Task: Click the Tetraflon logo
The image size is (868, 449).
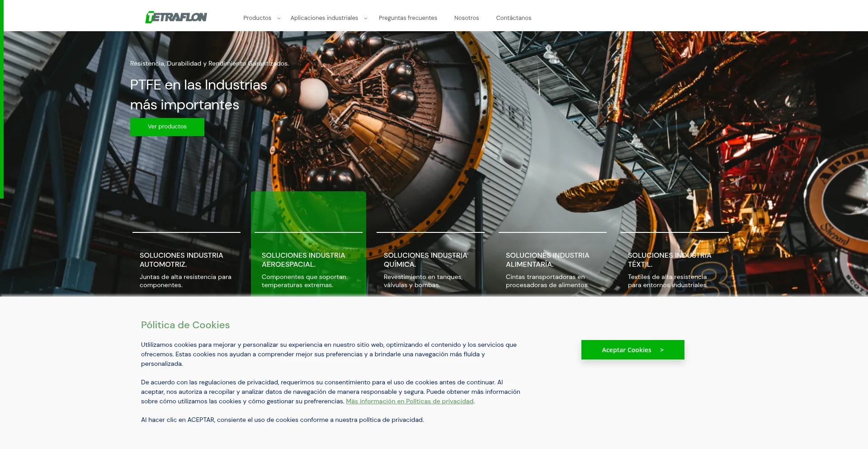Action: click(176, 17)
